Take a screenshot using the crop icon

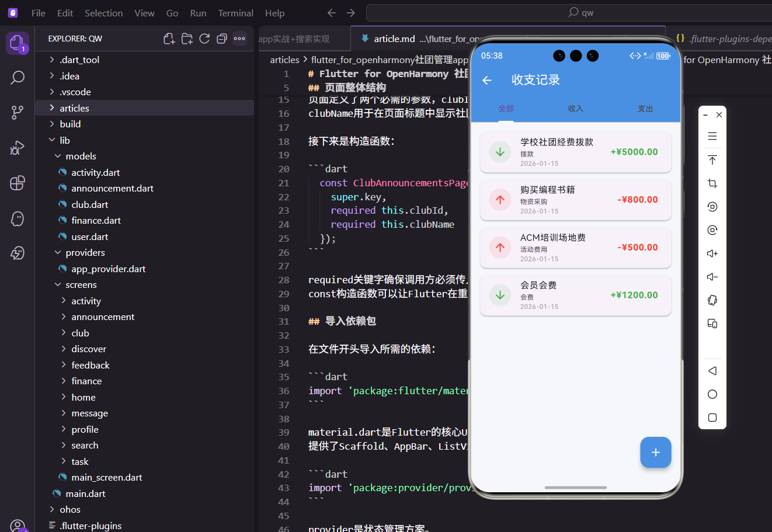coord(712,183)
